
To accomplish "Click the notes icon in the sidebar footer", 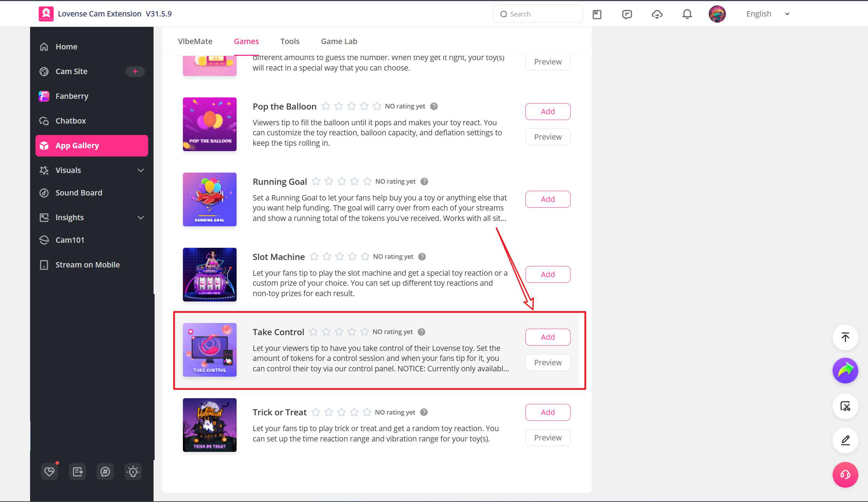I will click(x=77, y=472).
